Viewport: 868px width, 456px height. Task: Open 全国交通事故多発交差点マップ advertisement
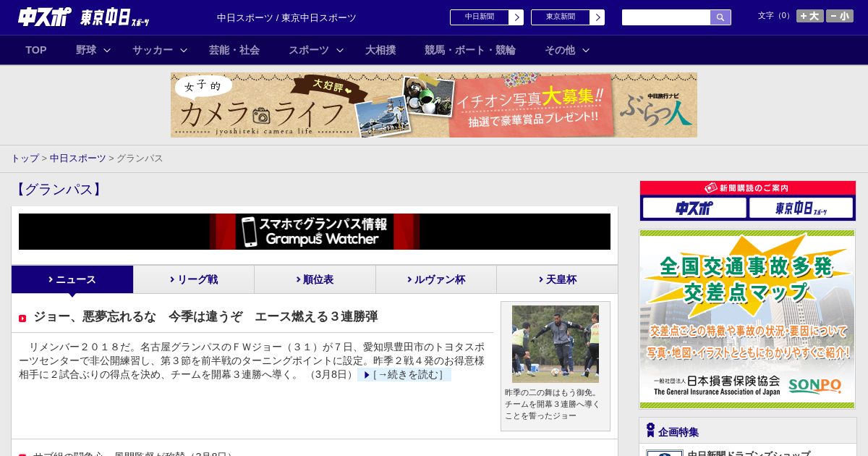click(747, 318)
